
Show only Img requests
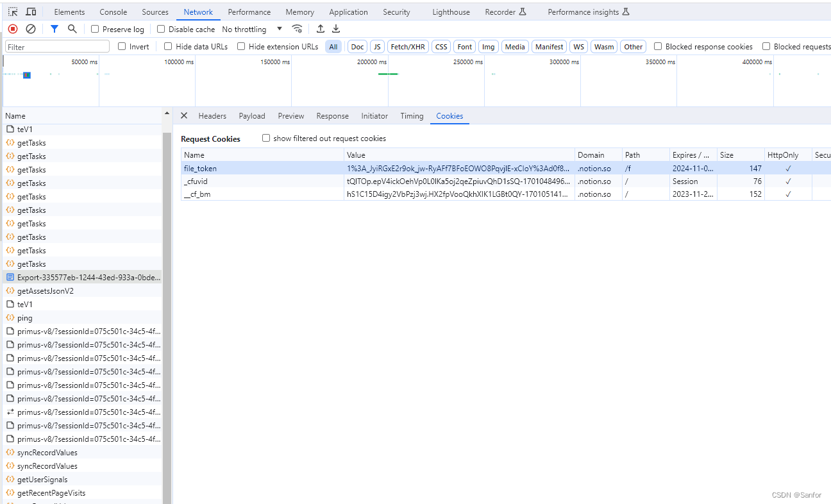pyautogui.click(x=488, y=46)
